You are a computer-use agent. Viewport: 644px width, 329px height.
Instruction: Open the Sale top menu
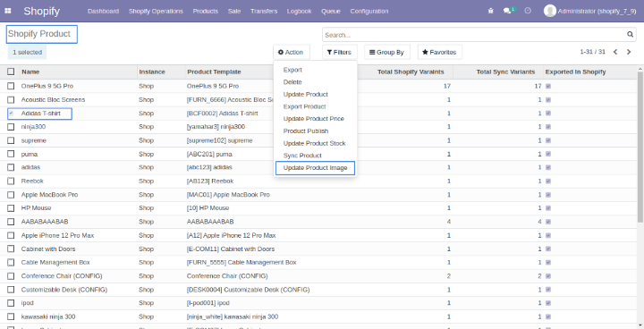point(234,11)
